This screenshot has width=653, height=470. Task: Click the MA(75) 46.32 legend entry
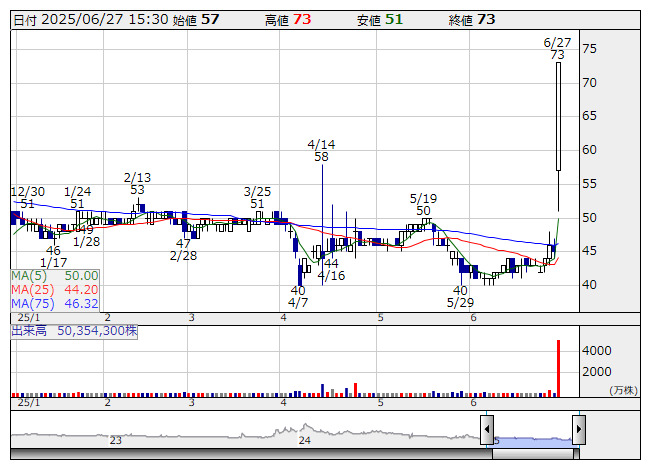tap(55, 304)
